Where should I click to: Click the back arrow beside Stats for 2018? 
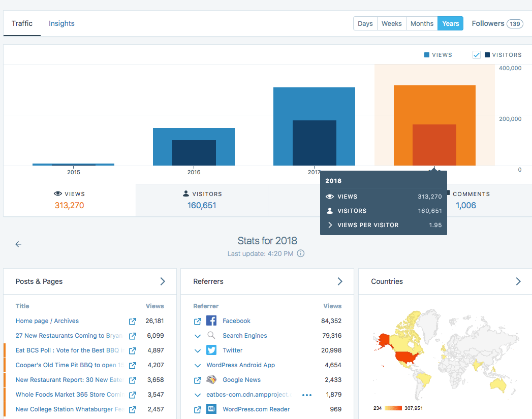(x=18, y=244)
